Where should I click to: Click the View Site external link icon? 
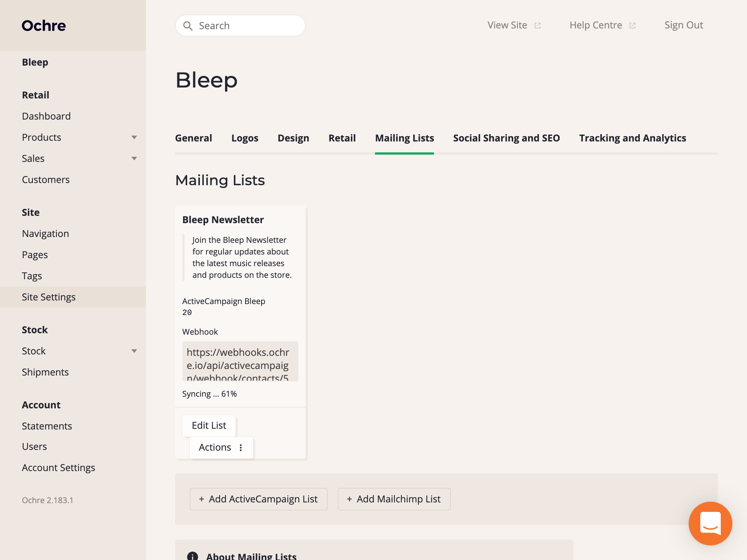click(x=538, y=26)
